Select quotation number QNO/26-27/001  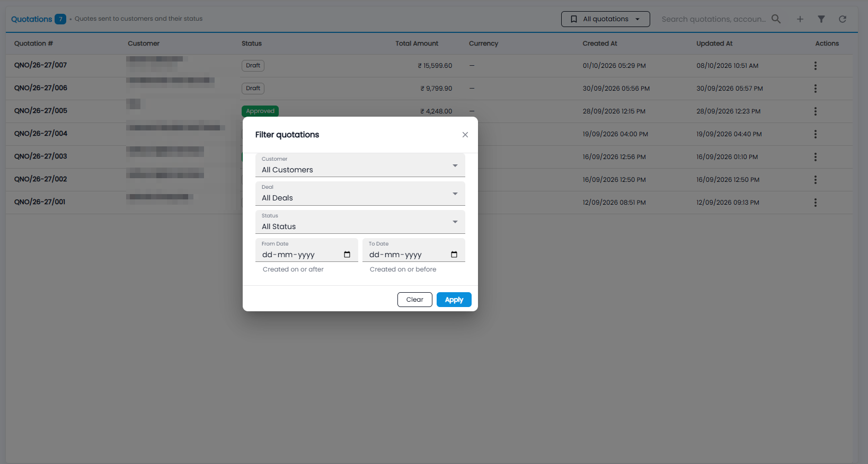click(x=40, y=202)
